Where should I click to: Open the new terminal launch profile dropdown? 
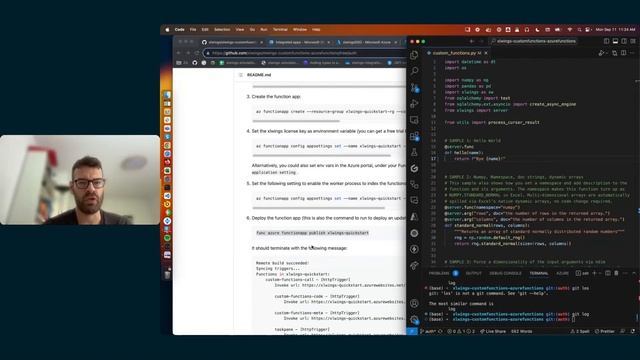coord(600,273)
